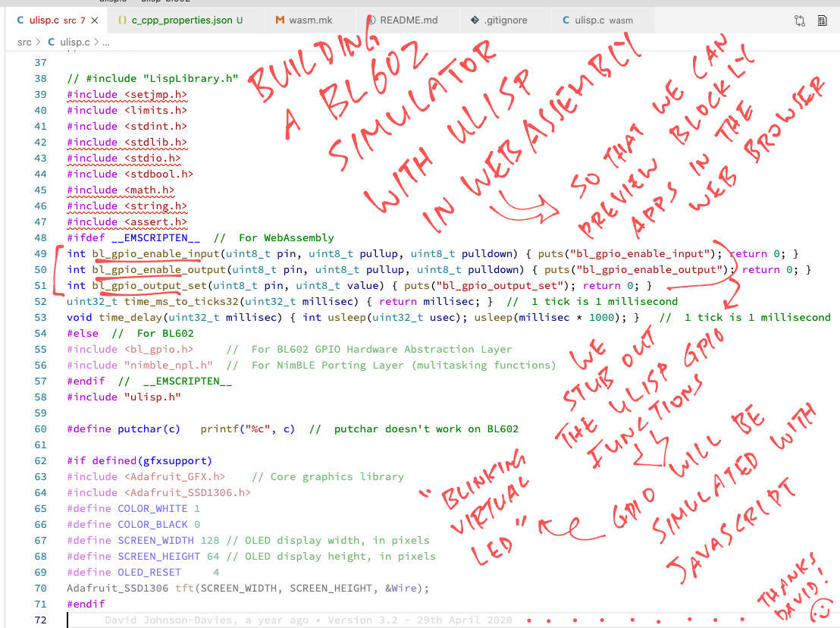Click the git icon on .gitignore tab
This screenshot has height=628, width=840.
point(475,20)
